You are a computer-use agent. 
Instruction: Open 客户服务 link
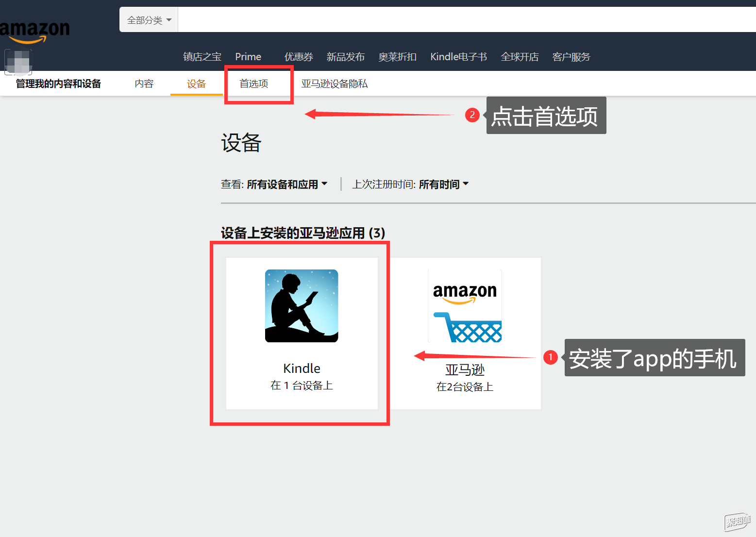571,57
